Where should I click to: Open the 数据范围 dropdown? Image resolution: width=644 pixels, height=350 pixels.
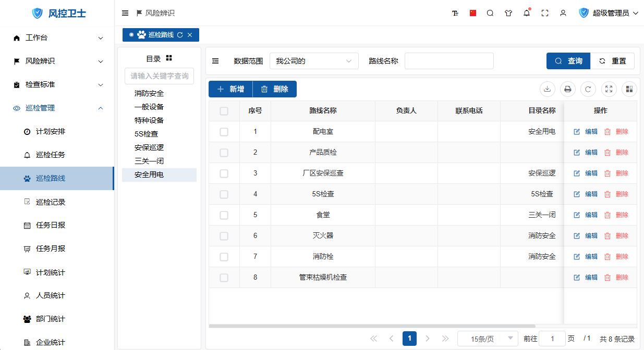(x=314, y=61)
